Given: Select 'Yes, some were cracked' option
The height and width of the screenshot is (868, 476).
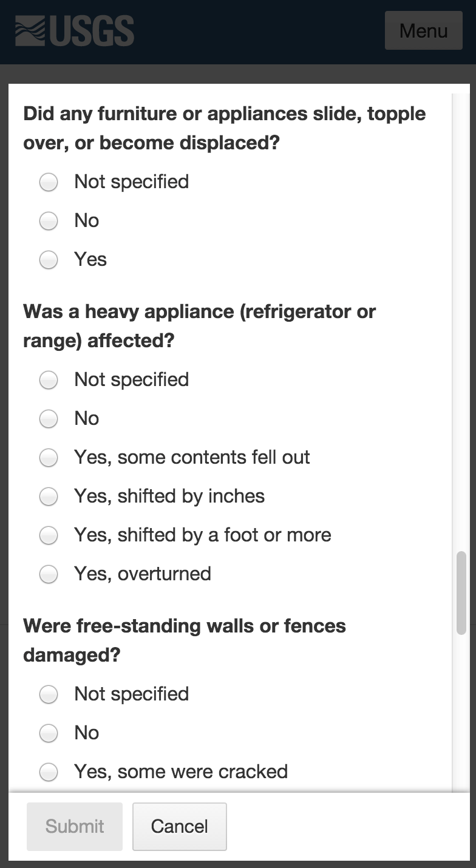Looking at the screenshot, I should click(x=49, y=772).
